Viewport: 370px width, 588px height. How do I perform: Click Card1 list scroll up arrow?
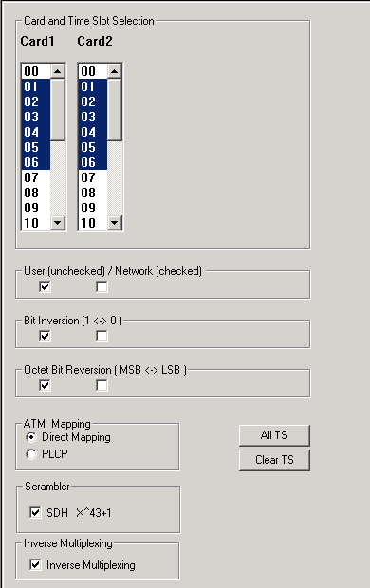click(x=58, y=71)
